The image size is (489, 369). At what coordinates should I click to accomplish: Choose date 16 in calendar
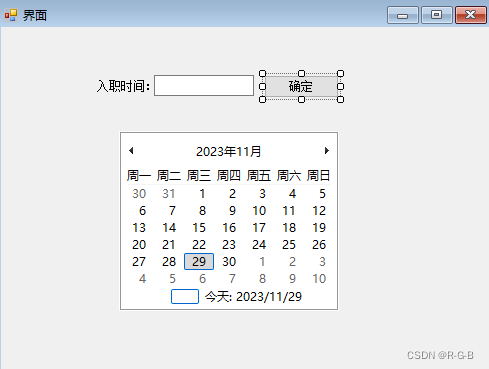point(229,228)
